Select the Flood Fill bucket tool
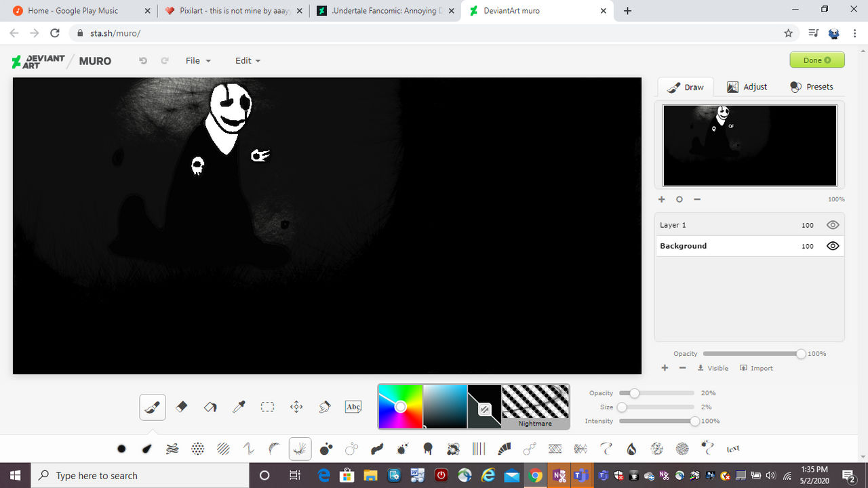868x488 pixels. (x=210, y=407)
